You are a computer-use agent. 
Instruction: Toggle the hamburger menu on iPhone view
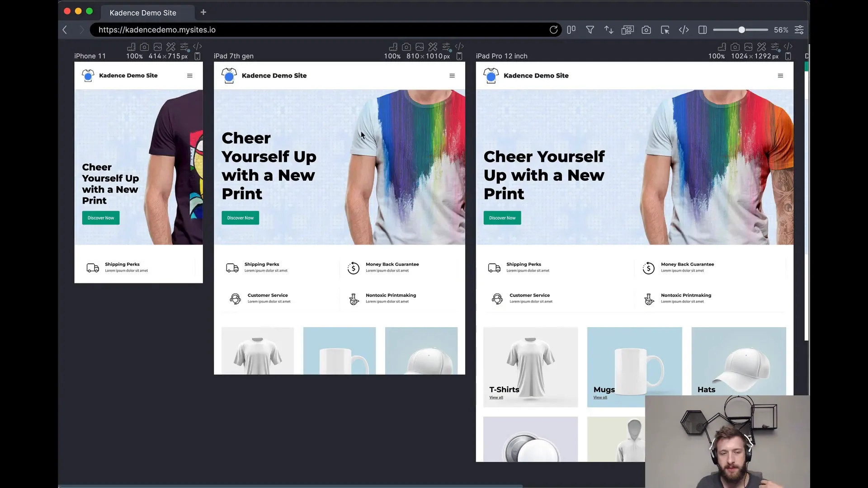click(x=189, y=75)
